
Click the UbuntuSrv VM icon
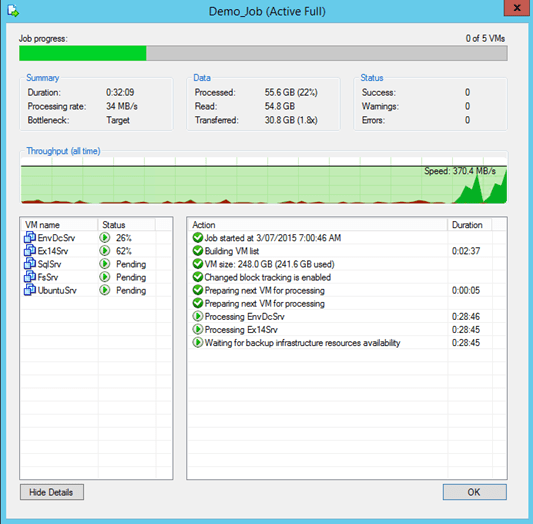(30, 290)
